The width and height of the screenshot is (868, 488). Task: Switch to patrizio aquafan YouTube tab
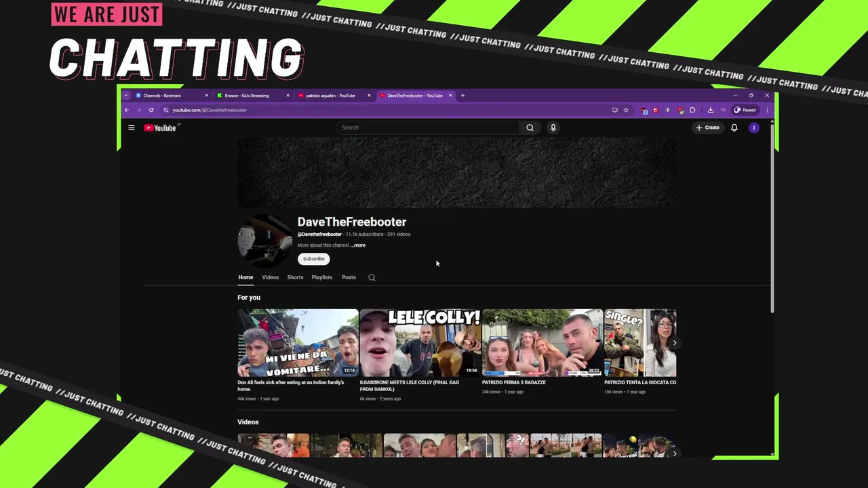[334, 96]
